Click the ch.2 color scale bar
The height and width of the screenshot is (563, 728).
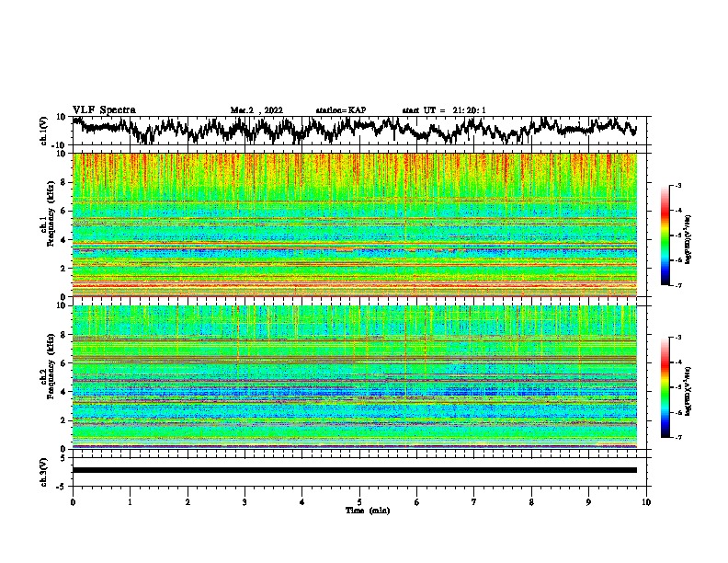coord(665,387)
